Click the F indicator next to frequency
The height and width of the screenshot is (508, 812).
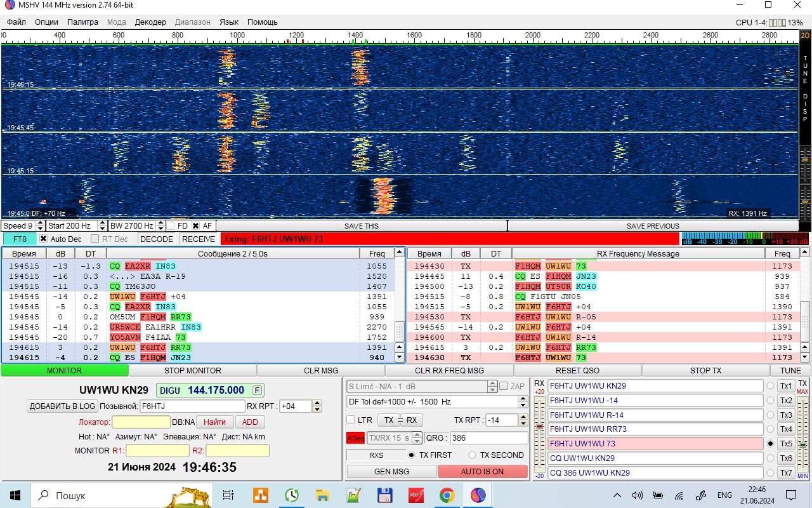(257, 390)
